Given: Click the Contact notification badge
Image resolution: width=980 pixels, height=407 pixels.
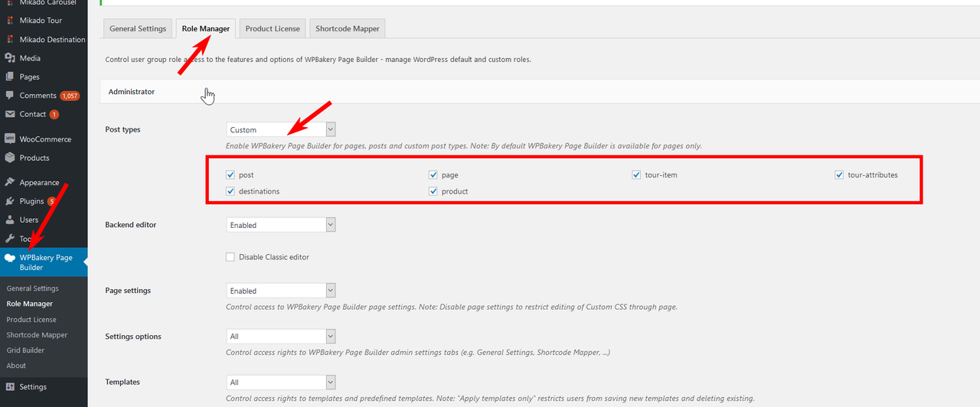Looking at the screenshot, I should coord(54,114).
